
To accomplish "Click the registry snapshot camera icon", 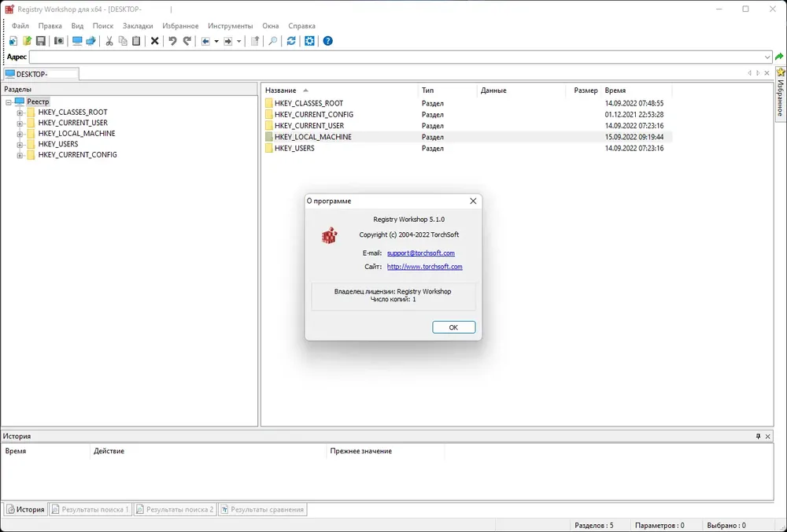I will click(x=59, y=41).
